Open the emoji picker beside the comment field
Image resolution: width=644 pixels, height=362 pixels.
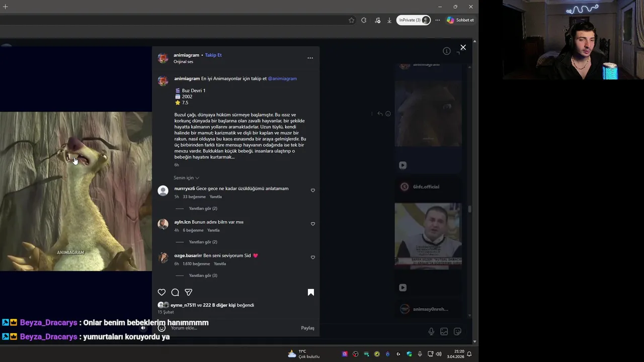pos(162,328)
